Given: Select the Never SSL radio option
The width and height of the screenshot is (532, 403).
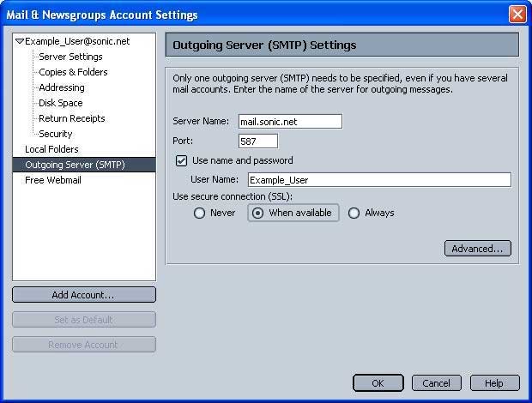Looking at the screenshot, I should tap(199, 213).
